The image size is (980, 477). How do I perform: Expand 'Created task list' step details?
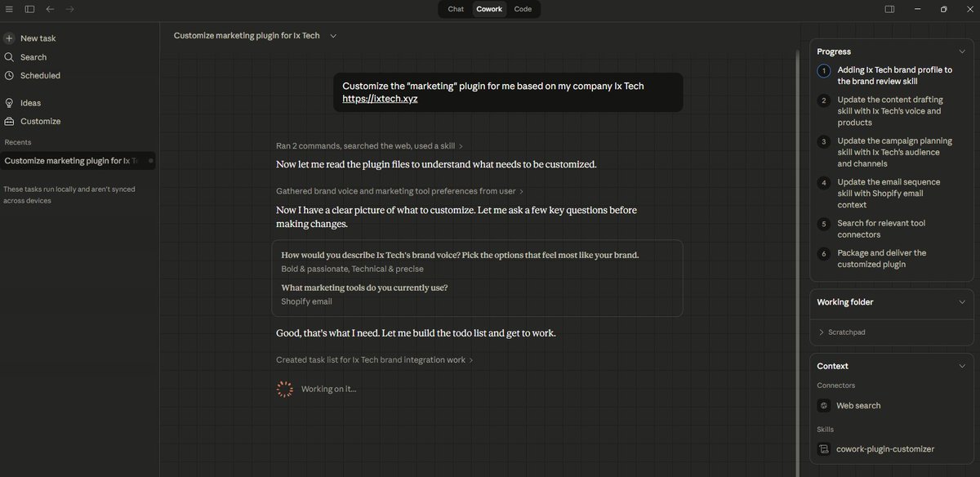(375, 359)
